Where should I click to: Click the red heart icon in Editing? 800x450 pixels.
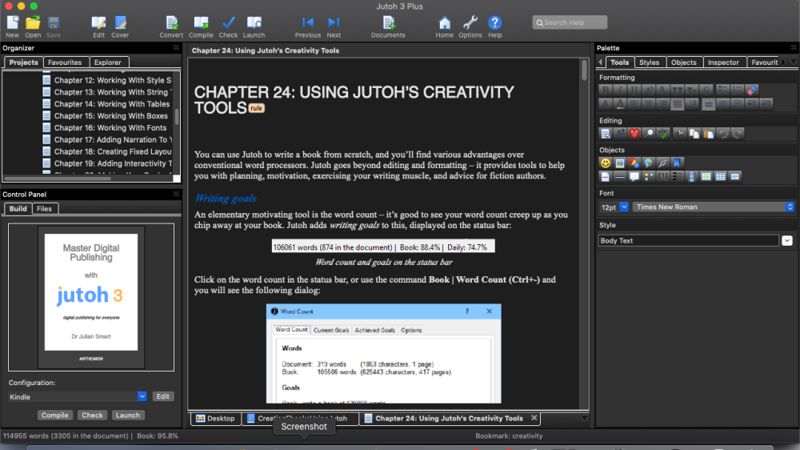[x=634, y=134]
